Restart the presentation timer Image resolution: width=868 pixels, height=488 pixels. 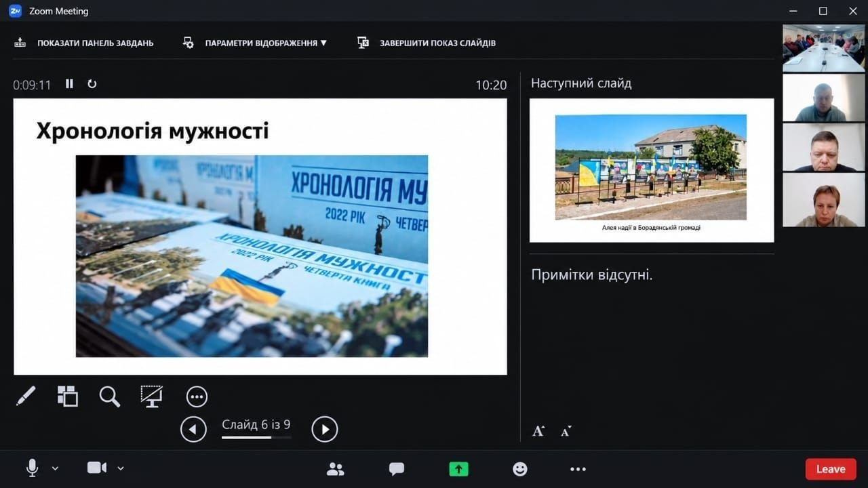click(x=92, y=84)
